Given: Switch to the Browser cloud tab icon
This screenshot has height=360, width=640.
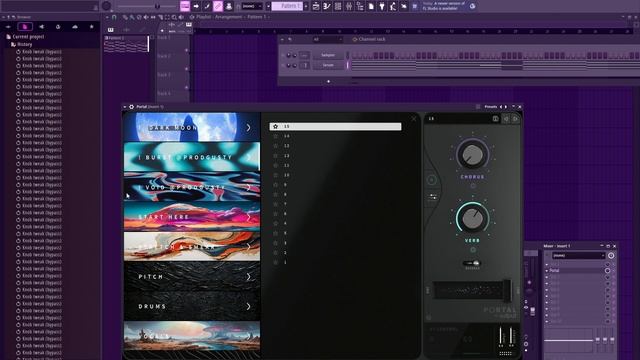Looking at the screenshot, I should click(x=75, y=27).
